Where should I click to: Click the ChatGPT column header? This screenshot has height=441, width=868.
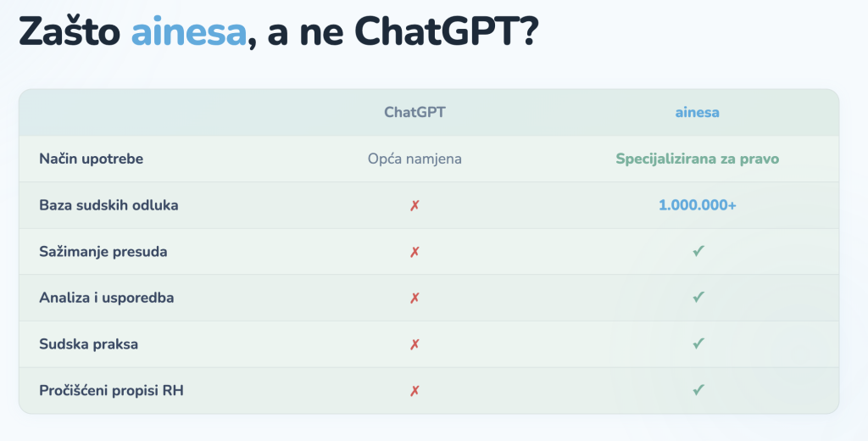tap(415, 112)
